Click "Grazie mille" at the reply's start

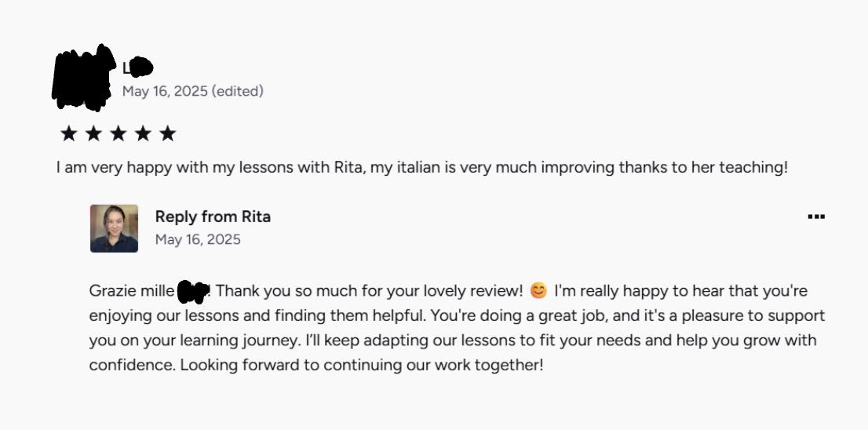132,291
